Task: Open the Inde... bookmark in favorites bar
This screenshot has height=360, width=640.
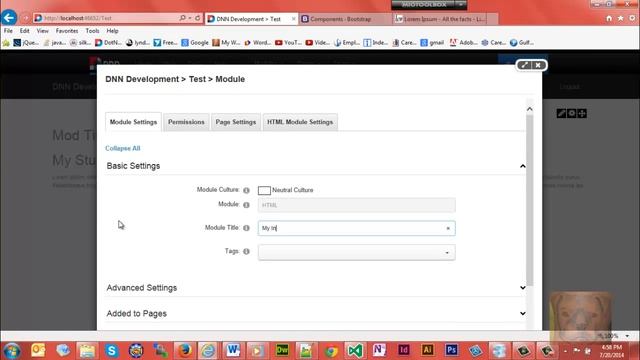Action: click(x=376, y=42)
